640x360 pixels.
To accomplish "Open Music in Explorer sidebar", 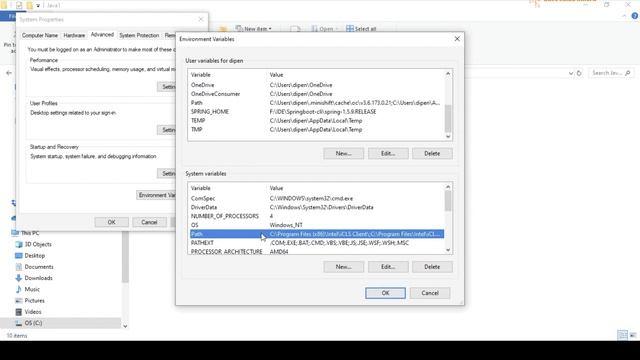I will (28, 289).
